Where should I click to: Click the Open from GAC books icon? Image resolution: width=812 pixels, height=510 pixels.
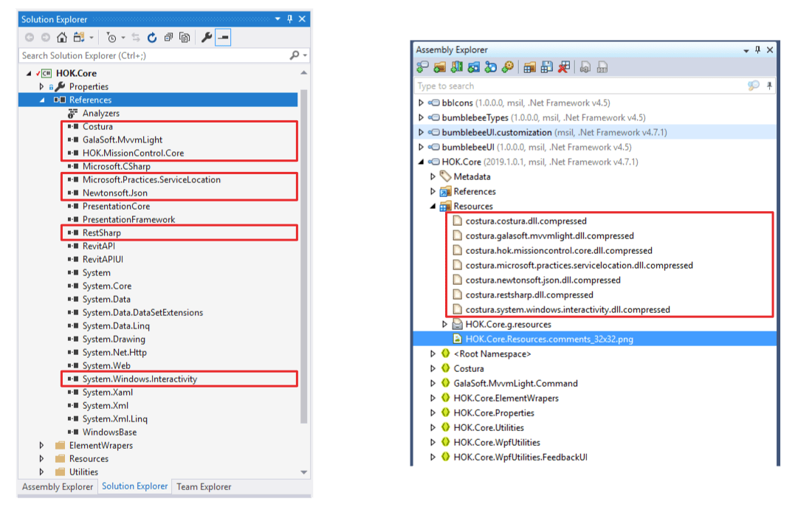457,67
